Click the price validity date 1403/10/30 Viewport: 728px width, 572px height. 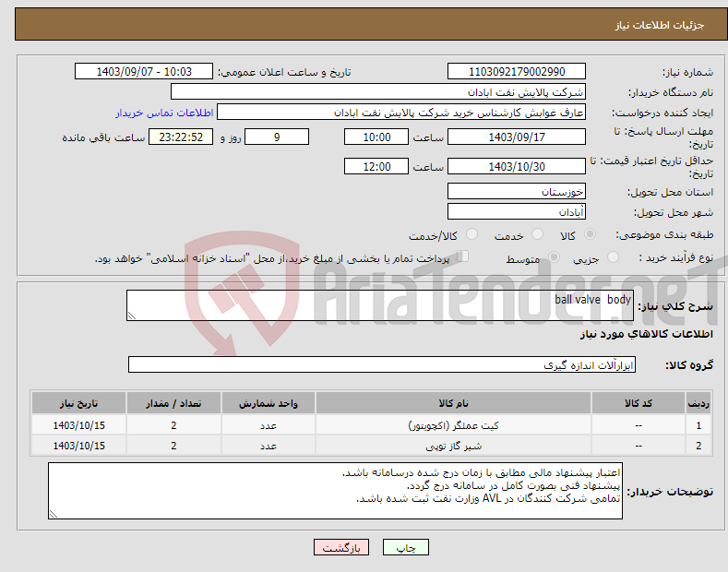tap(517, 166)
